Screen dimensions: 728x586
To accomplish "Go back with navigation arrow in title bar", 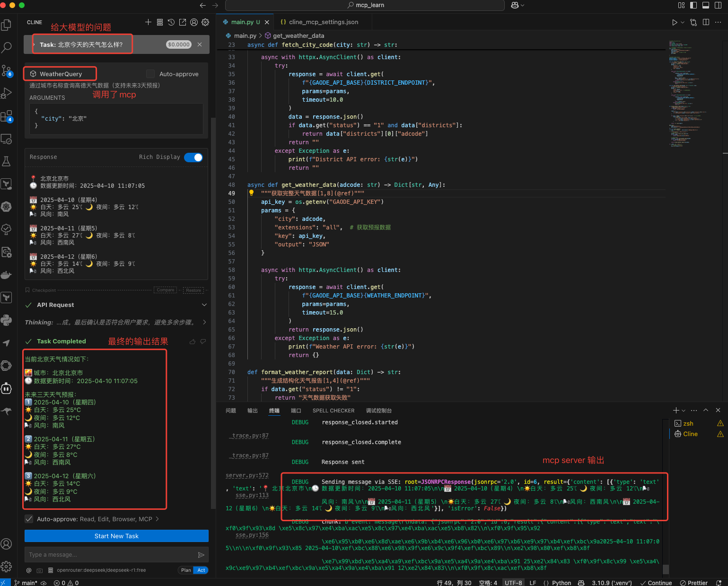I will pyautogui.click(x=203, y=5).
